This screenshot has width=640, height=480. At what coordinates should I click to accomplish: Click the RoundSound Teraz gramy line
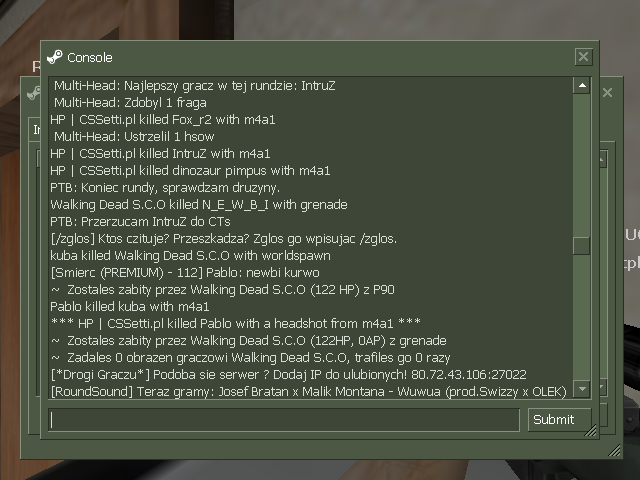click(x=309, y=391)
